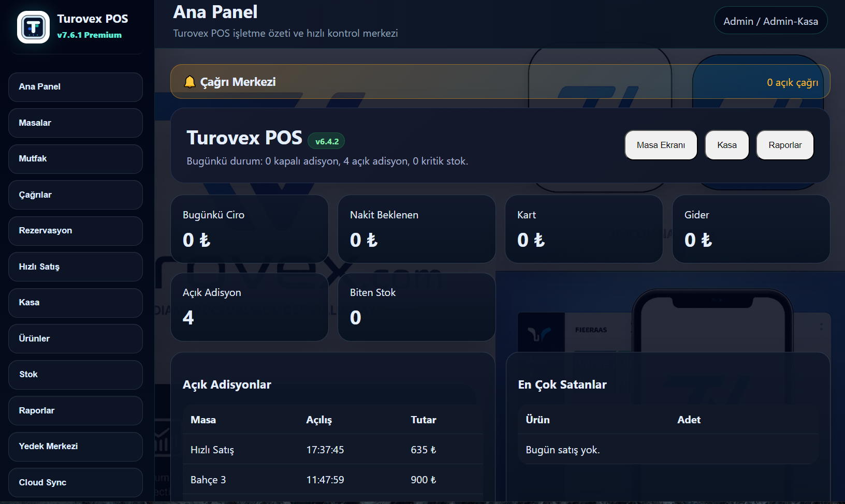
Task: Open Ana Panel in the sidebar
Action: [x=76, y=87]
